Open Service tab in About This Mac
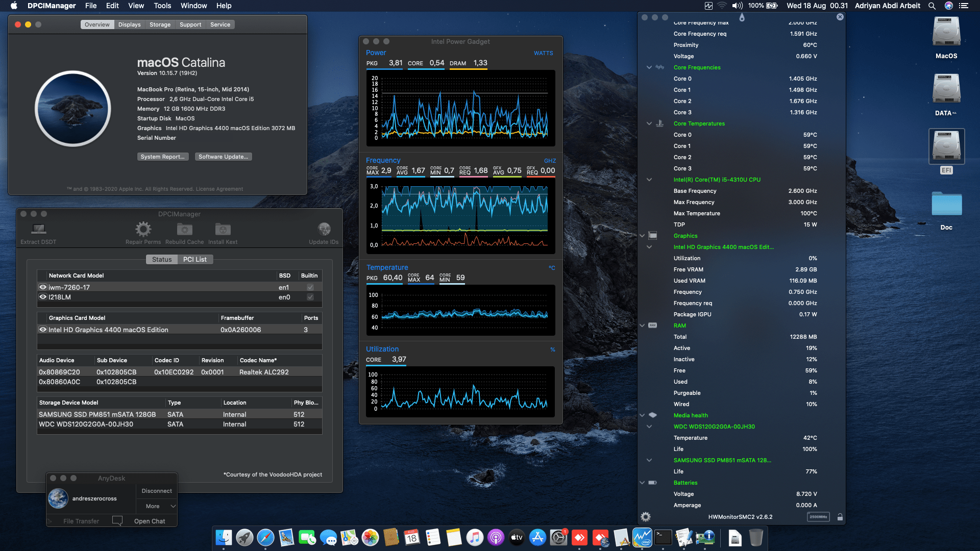This screenshot has height=551, width=980. (220, 24)
